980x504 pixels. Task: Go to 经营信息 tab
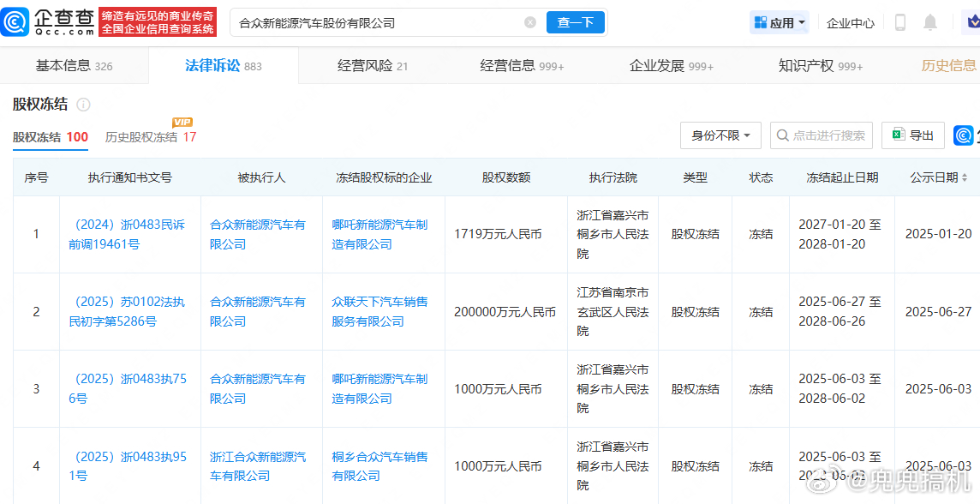pos(522,66)
